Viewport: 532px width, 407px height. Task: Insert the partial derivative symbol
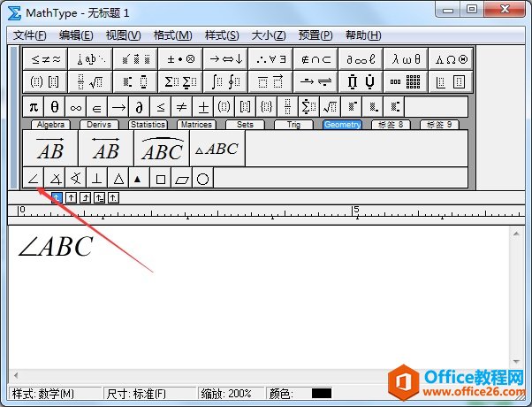139,107
